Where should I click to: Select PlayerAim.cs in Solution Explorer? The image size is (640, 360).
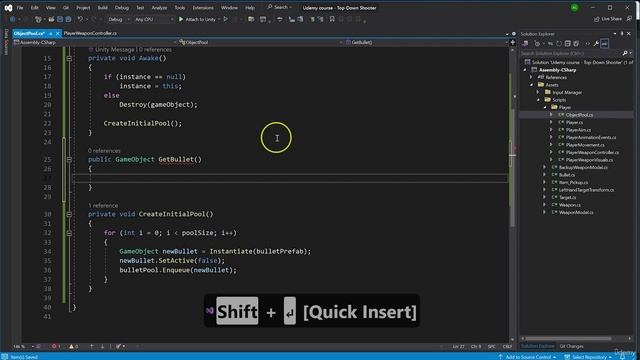[x=578, y=130]
